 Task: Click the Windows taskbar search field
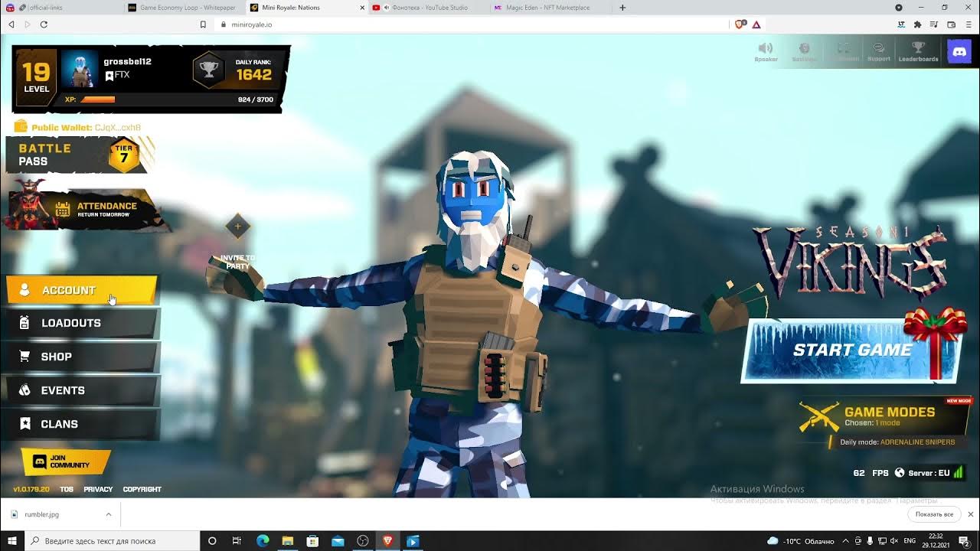[112, 541]
